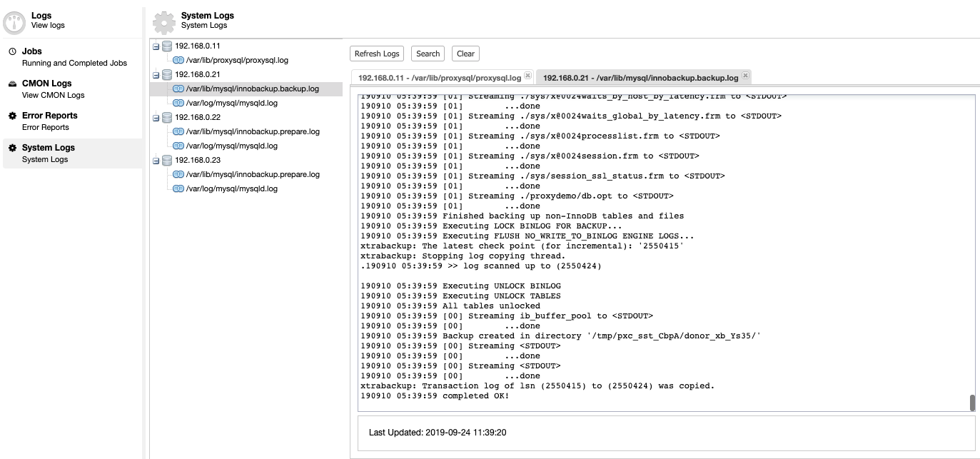Click the log viewer vertical scrollbar thumb
The image size is (980, 459).
[x=972, y=403]
